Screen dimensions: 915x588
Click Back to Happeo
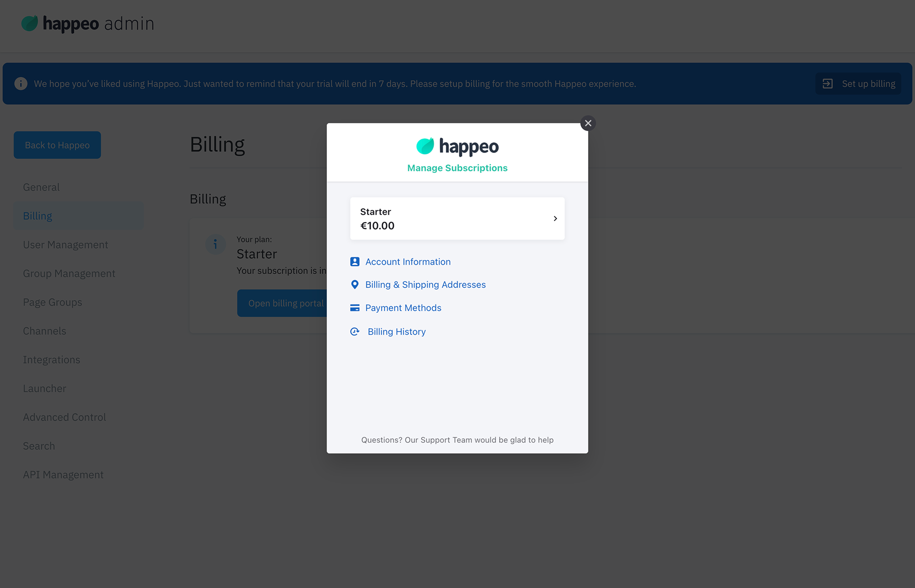57,145
